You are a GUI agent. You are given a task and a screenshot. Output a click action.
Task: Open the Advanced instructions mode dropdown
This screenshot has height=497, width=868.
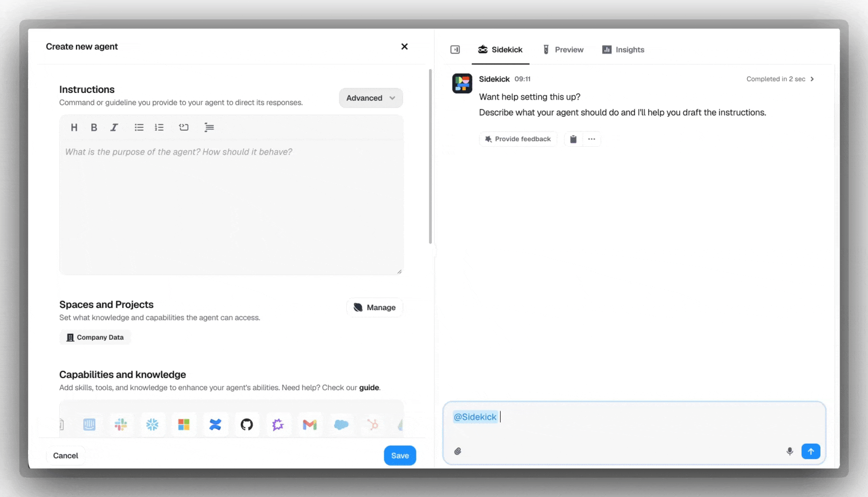[371, 98]
